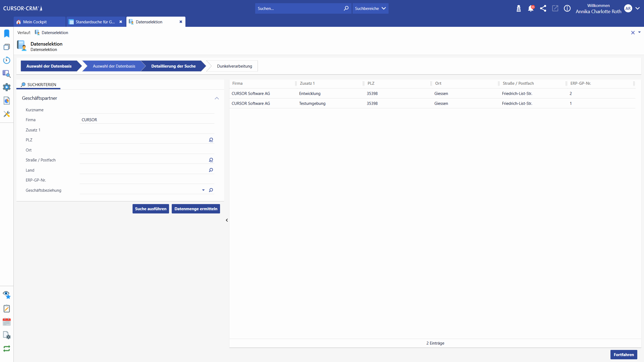The width and height of the screenshot is (644, 362).
Task: Close the Verlauf bar with X
Action: coord(633,33)
